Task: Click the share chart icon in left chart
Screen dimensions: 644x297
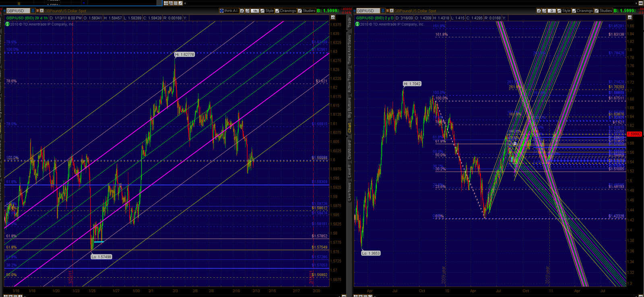Action: point(247,11)
